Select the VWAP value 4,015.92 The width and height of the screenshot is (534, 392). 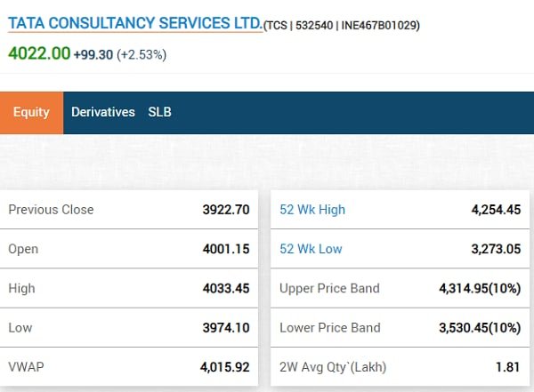(225, 367)
